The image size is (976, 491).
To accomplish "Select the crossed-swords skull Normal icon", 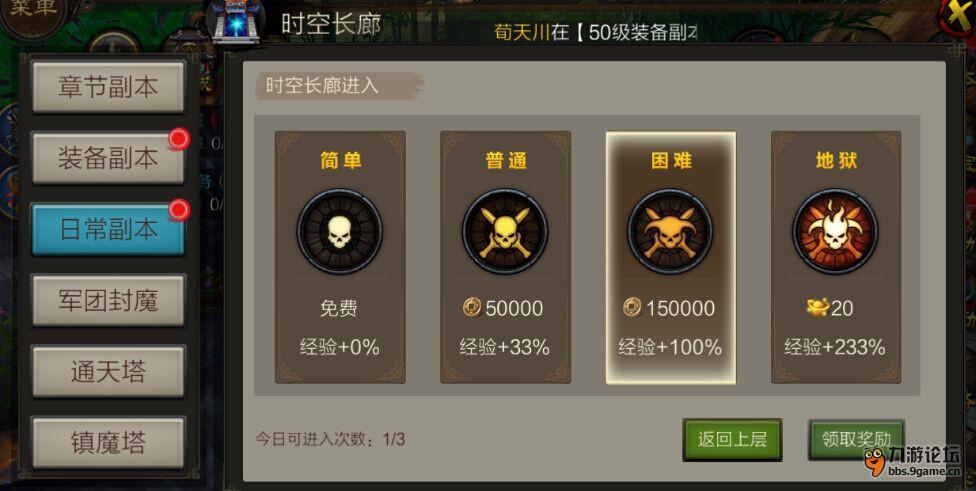I will click(505, 231).
